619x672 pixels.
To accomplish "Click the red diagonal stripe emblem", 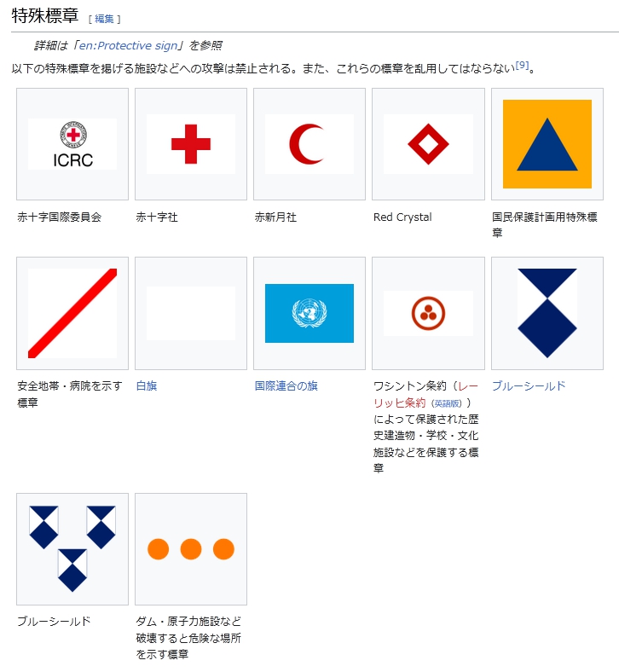I will pyautogui.click(x=72, y=313).
